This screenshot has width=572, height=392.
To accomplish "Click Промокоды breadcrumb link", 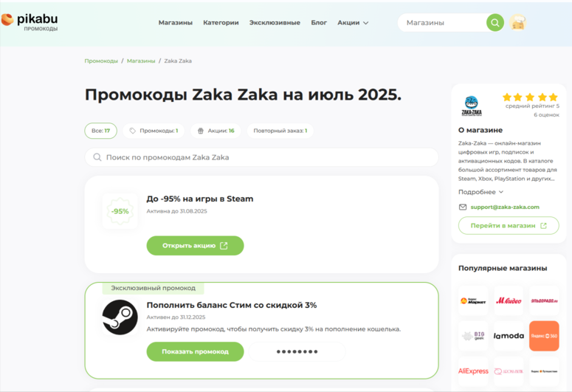I will (101, 61).
